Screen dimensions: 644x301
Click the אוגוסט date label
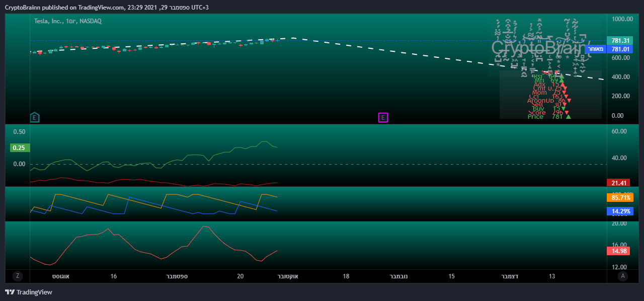(x=60, y=276)
